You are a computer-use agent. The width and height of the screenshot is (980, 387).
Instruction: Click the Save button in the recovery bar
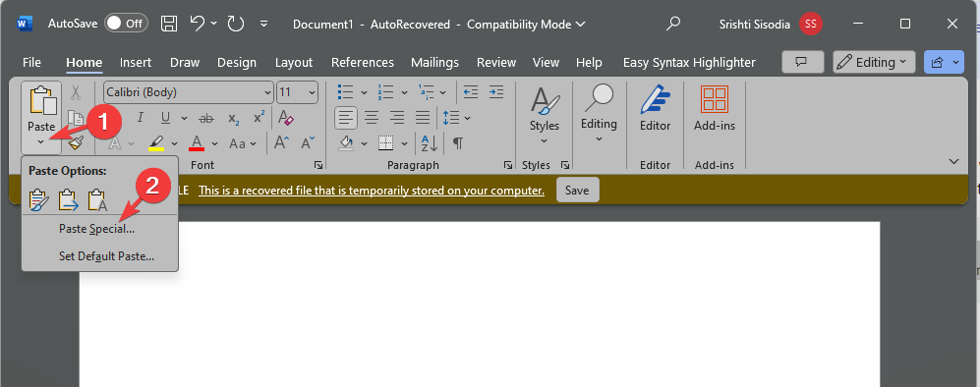coord(577,191)
